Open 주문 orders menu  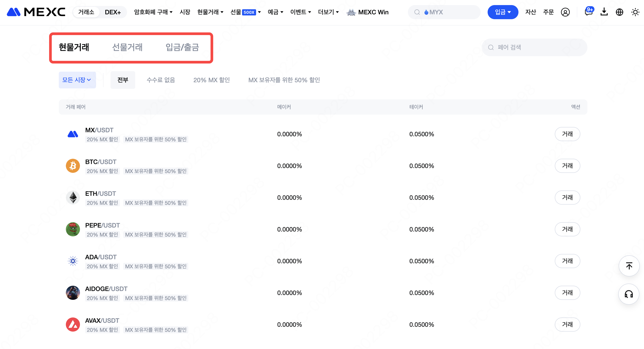[x=548, y=12]
